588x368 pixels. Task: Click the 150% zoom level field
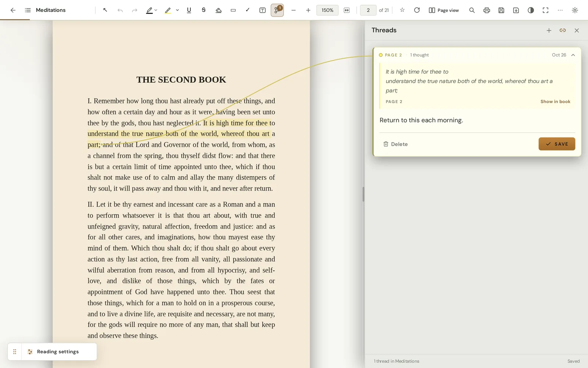tap(327, 10)
